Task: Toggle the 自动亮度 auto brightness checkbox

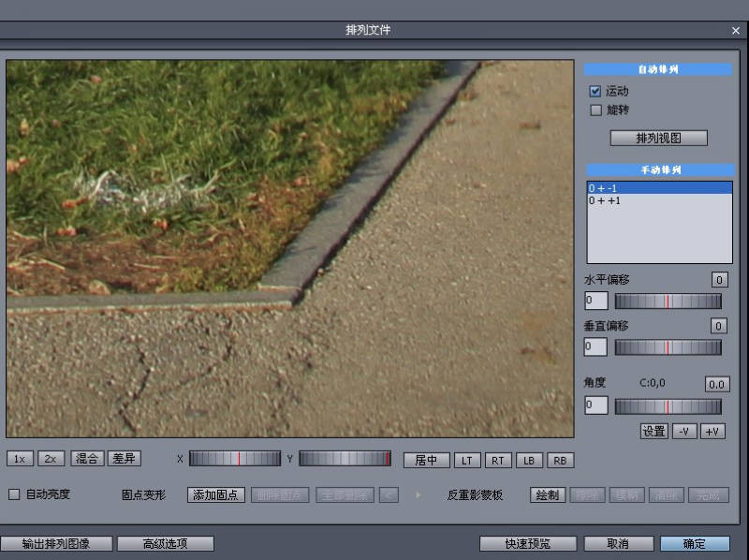Action: click(x=14, y=494)
